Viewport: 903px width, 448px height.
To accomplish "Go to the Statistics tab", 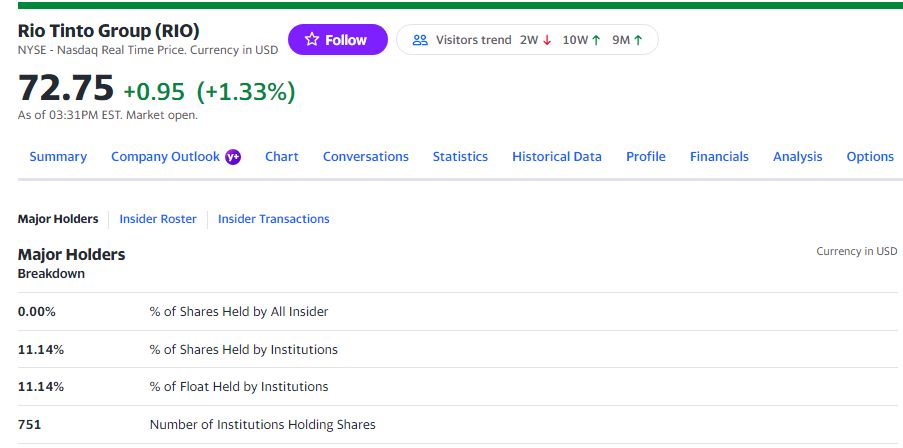I will coord(460,157).
